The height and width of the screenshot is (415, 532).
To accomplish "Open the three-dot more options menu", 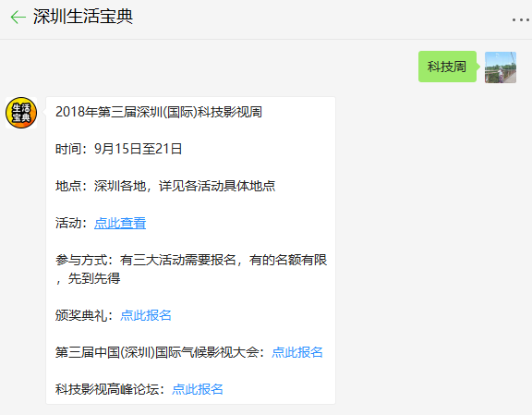I will point(521,20).
